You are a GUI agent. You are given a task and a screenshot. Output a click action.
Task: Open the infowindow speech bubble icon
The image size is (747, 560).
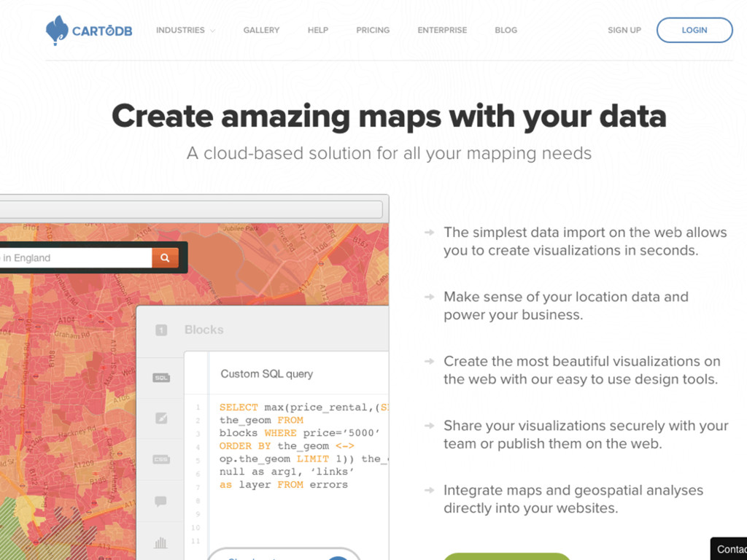(x=160, y=501)
